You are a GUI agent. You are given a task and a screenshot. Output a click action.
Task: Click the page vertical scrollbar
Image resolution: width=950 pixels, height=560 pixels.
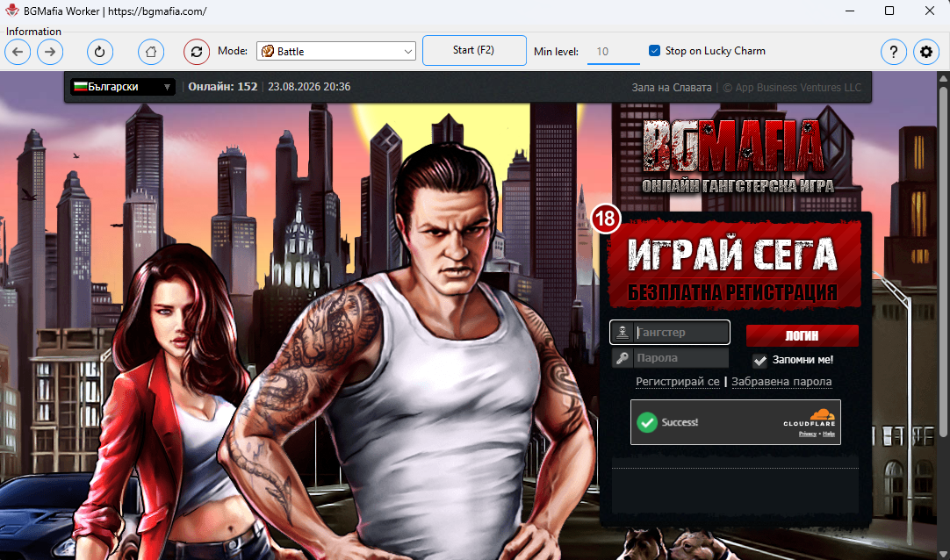(943, 261)
